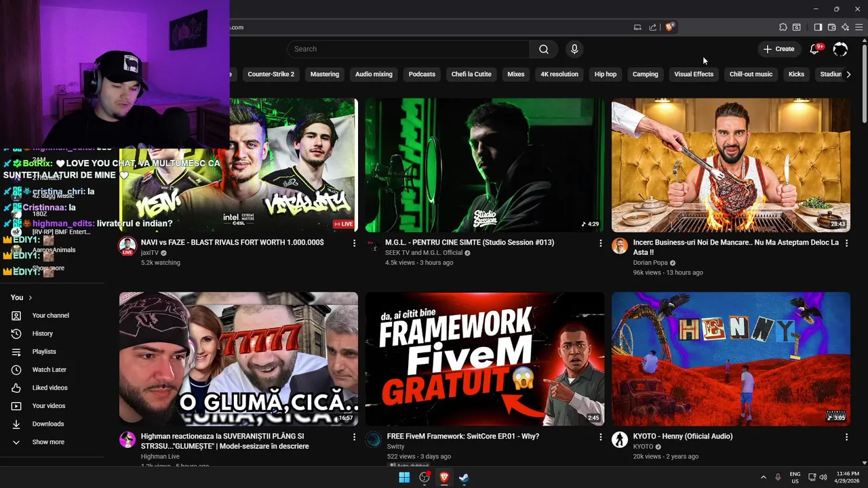Screen dimensions: 868x488
Task: Open YouTube notifications bell
Action: click(815, 49)
